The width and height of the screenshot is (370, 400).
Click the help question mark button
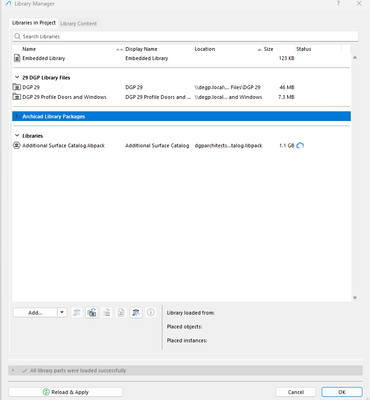pyautogui.click(x=338, y=4)
